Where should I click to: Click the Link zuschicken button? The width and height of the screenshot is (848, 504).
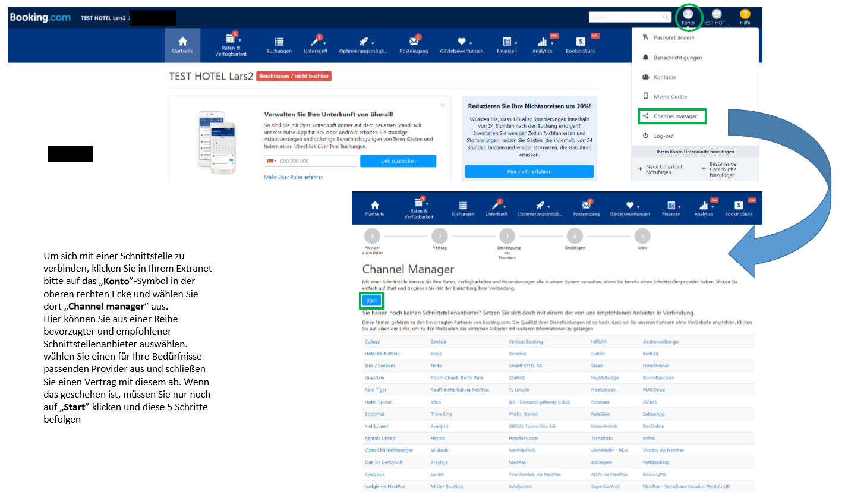(398, 161)
